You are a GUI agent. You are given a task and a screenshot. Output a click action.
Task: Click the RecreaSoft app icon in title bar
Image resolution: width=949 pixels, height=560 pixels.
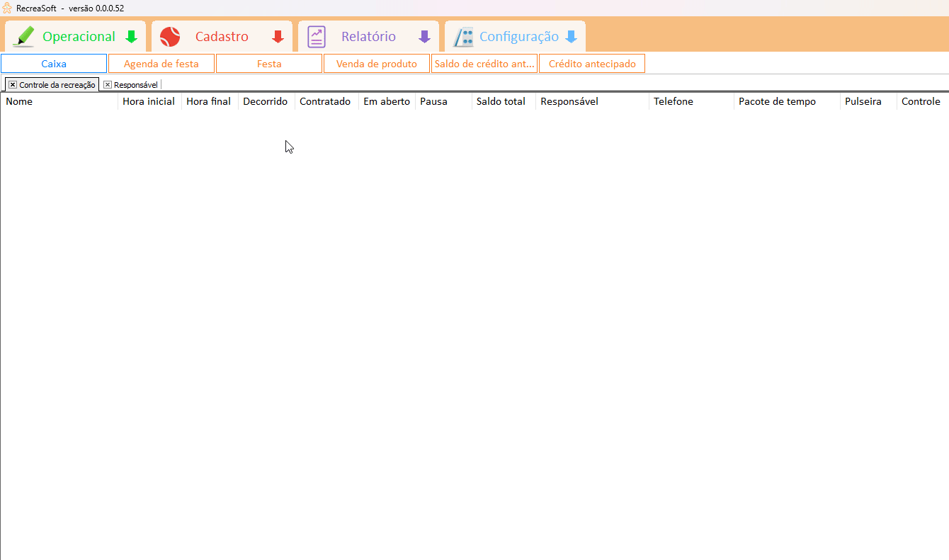click(7, 8)
